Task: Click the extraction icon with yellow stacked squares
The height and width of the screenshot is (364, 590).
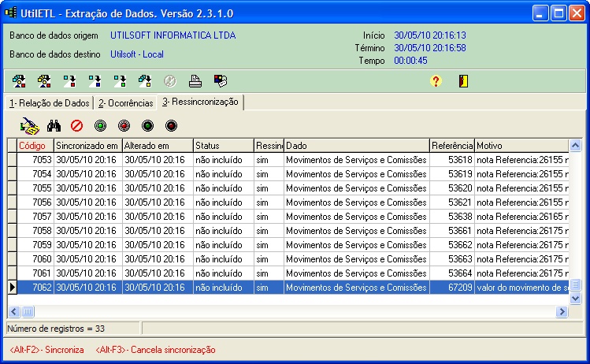Action: coord(44,81)
